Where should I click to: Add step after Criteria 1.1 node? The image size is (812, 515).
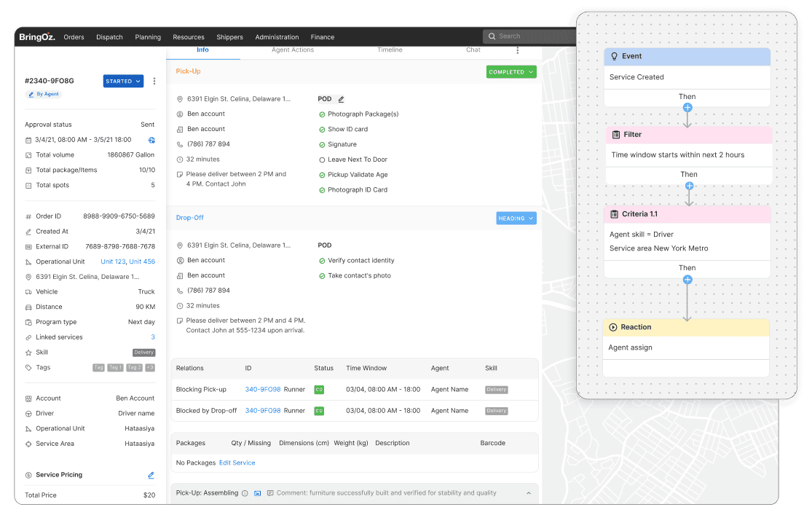click(x=687, y=280)
